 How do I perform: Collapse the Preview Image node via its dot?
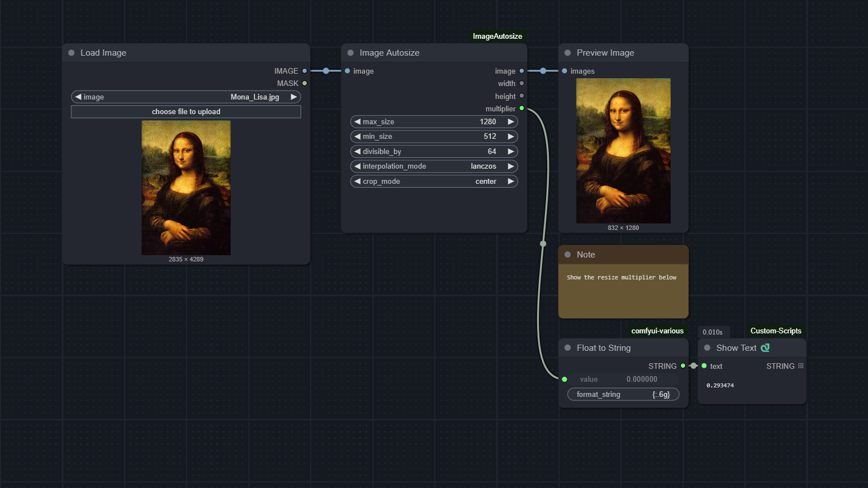(x=567, y=53)
